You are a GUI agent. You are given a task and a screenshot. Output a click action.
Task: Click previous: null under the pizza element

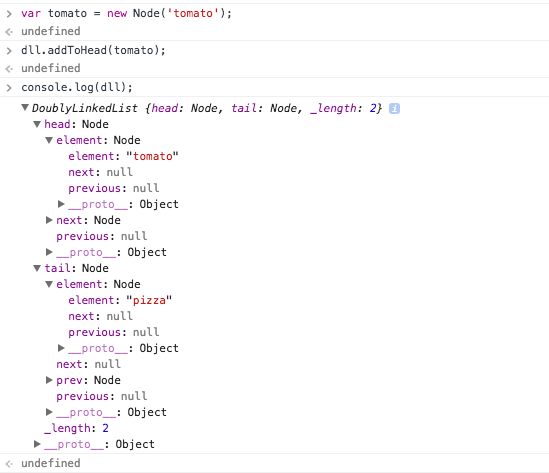pyautogui.click(x=114, y=332)
